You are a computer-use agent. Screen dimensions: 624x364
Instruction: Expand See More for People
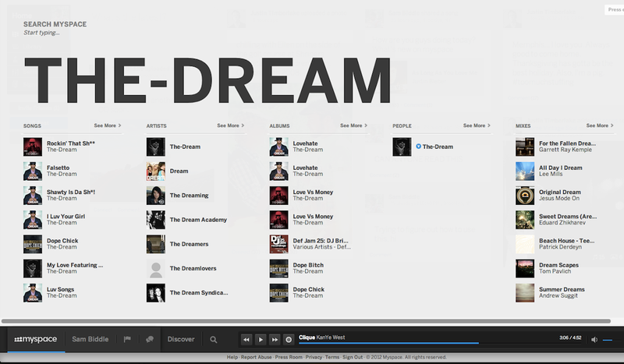point(477,125)
